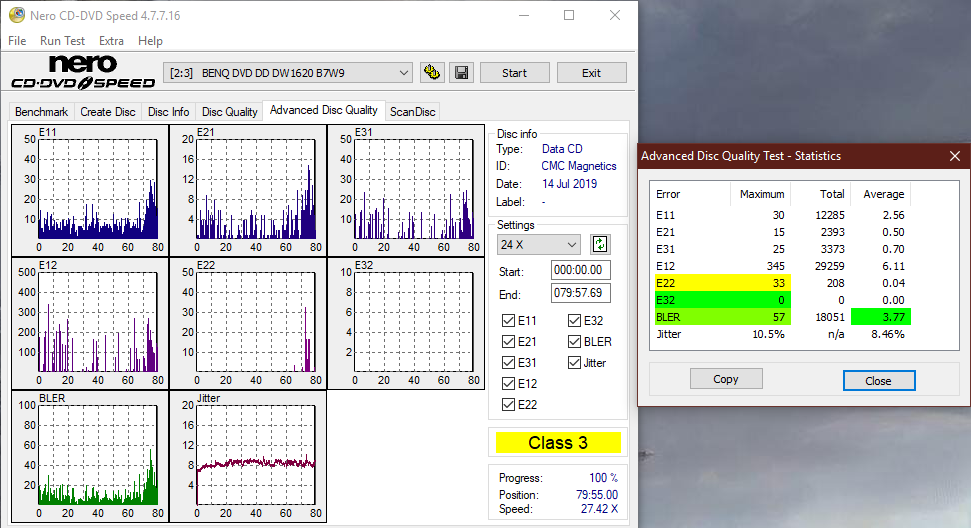Viewport: 971px width, 528px height.
Task: Open the Help menu
Action: point(150,41)
